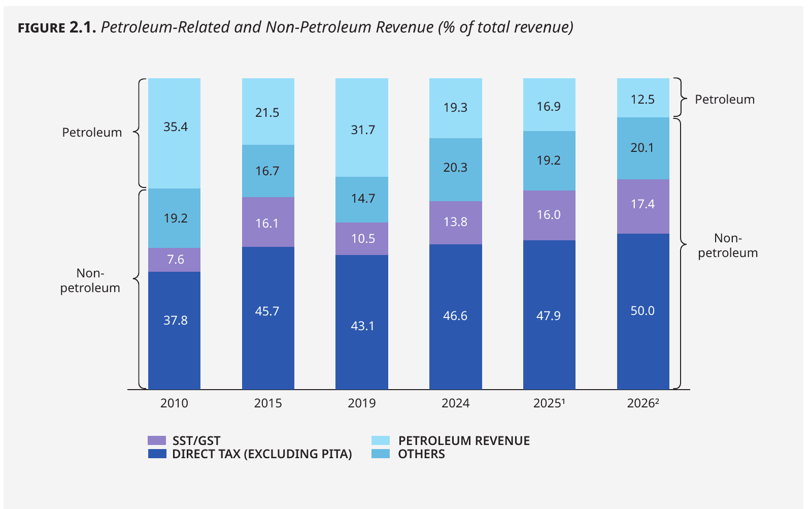Click the 16.7 value in the 2015 bar
The height and width of the screenshot is (509, 812).
267,171
